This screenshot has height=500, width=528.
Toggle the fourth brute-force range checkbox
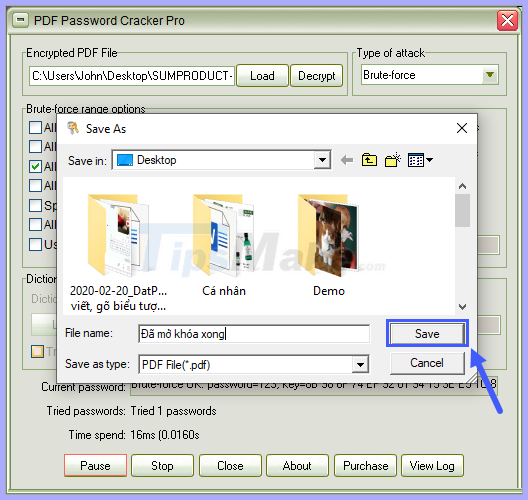click(35, 185)
